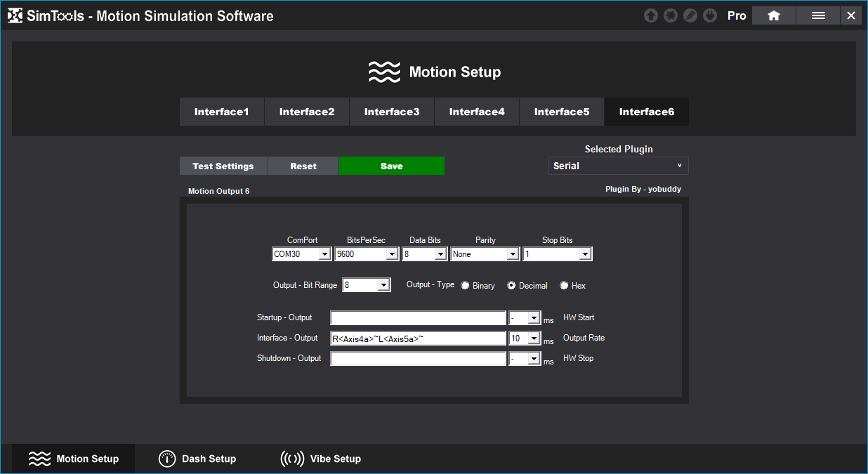
Task: Click the starburst icon in title bar
Action: [x=671, y=15]
